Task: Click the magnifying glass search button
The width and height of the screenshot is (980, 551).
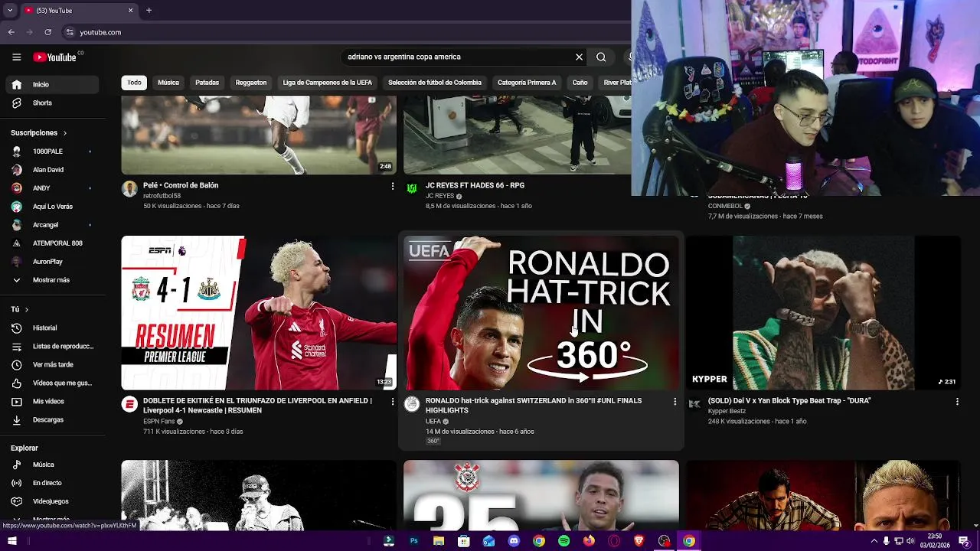Action: [601, 57]
